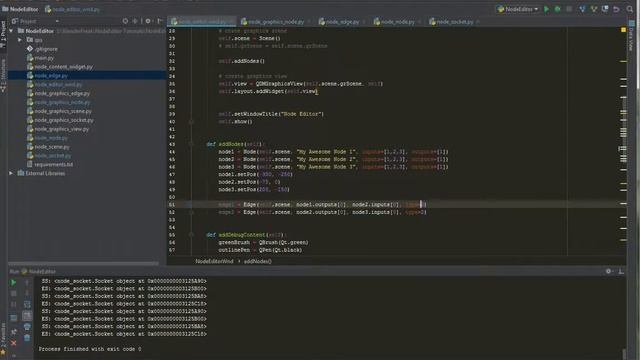Toggle Data View side tab on the right
Viewport: 640px width, 360px height.
coord(632,36)
